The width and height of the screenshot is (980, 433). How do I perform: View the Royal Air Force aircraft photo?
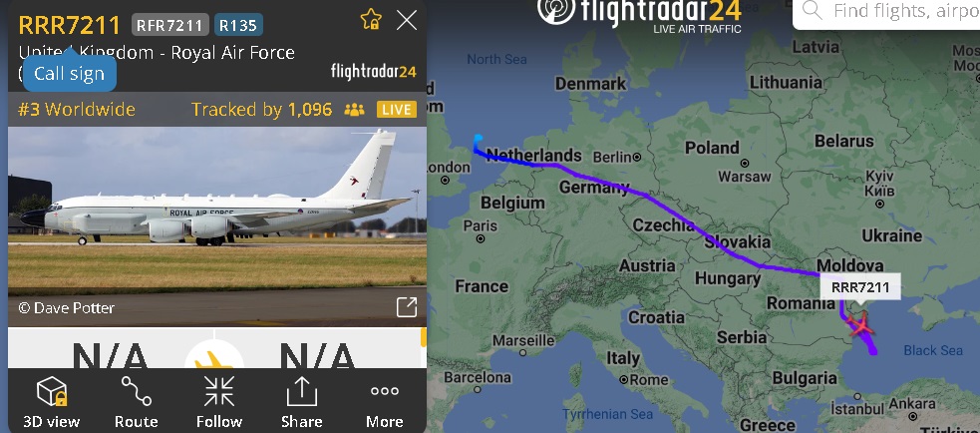click(x=217, y=226)
